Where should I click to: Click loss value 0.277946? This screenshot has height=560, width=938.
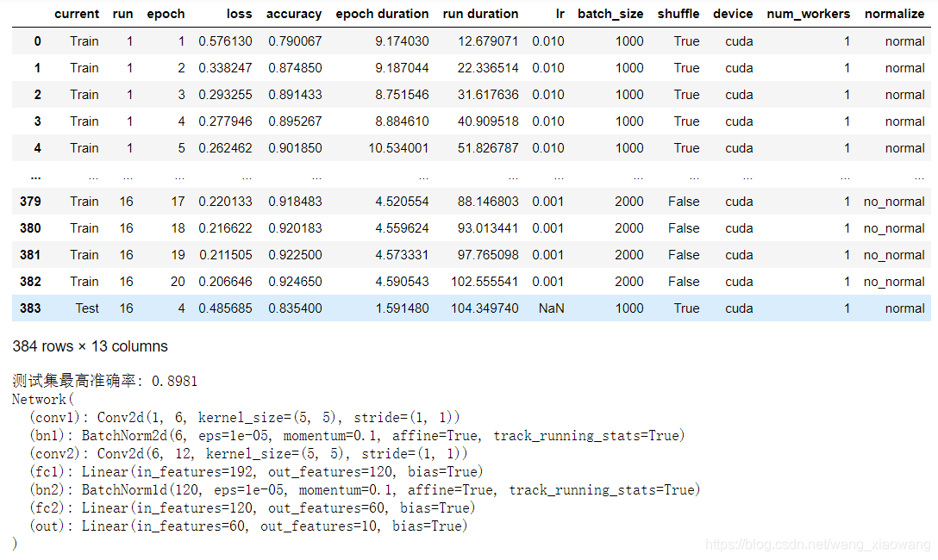(x=226, y=121)
